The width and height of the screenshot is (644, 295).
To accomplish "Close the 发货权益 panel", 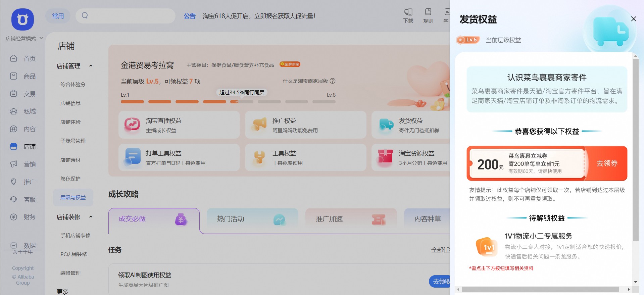I will pos(633,19).
